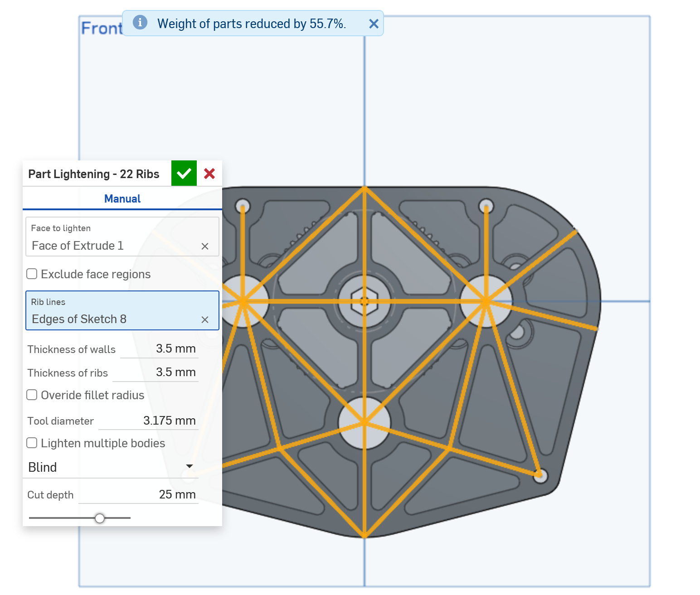Cancel the Part Lightening dialog with red X
Screen dimensions: 700x595
pyautogui.click(x=209, y=174)
